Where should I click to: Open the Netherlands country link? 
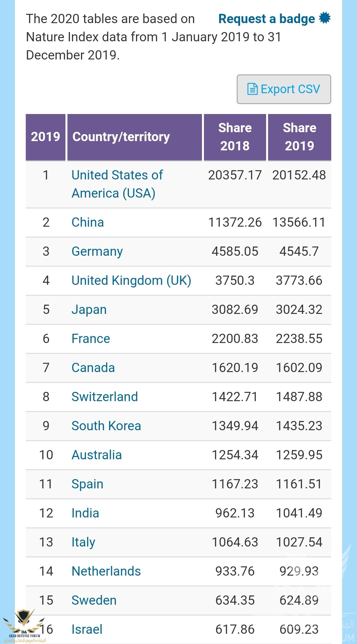(x=106, y=571)
